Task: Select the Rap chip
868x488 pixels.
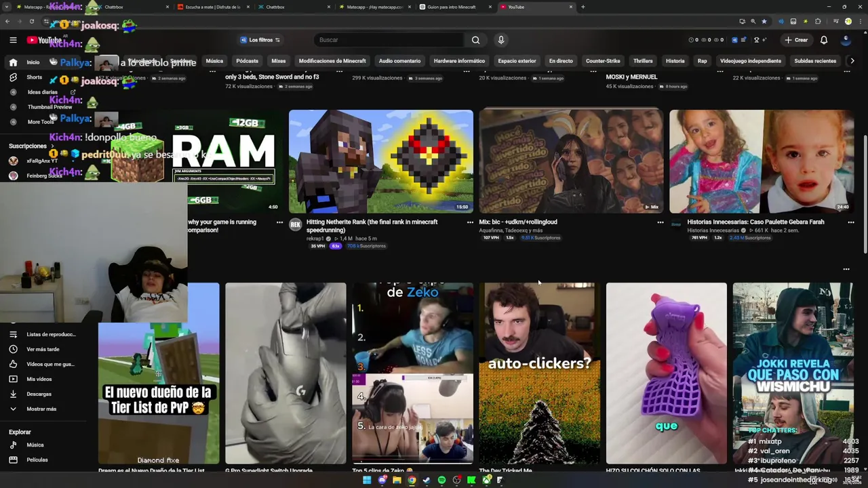Action: coord(702,61)
